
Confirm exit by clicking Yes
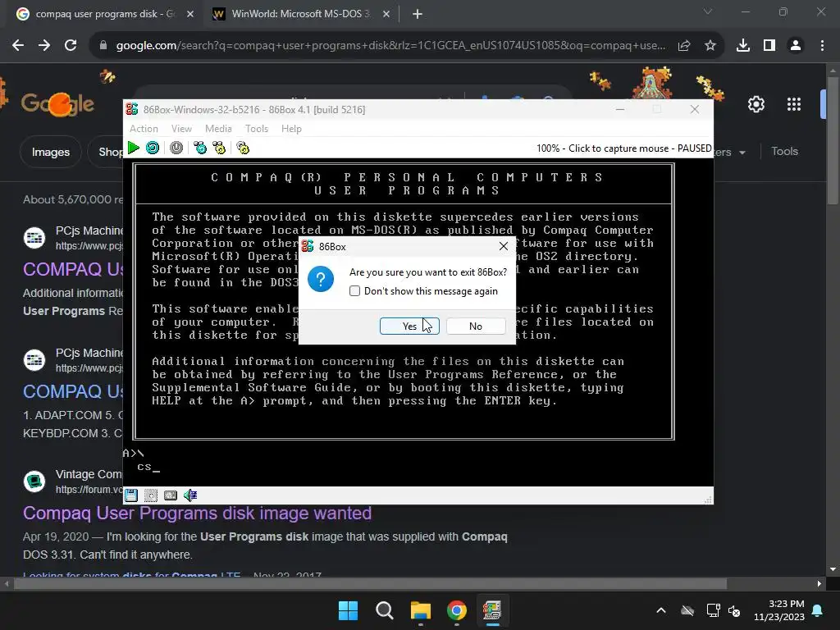point(410,326)
